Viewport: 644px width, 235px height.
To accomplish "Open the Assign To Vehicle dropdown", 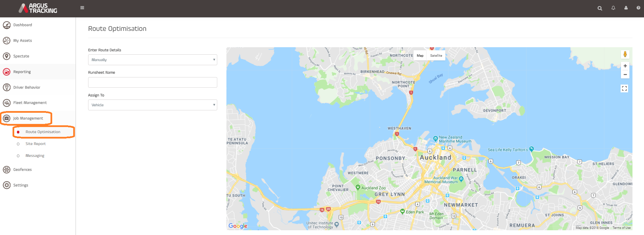I will pyautogui.click(x=153, y=105).
